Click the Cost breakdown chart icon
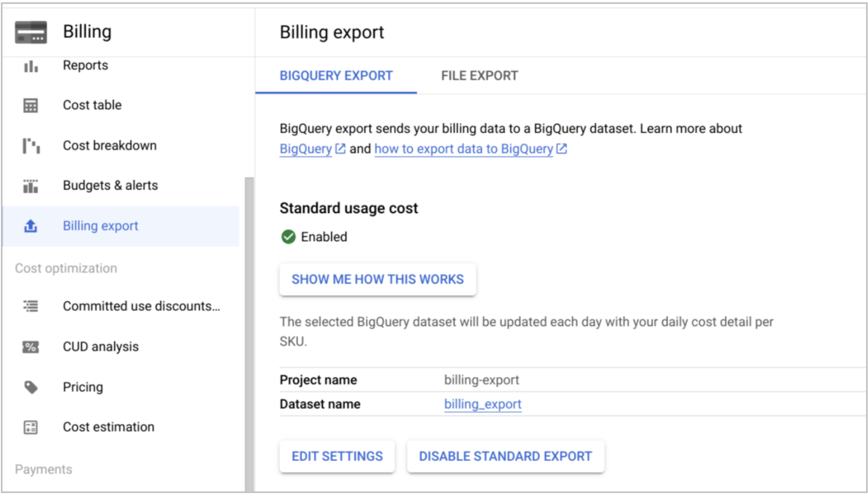Viewport: 868px width, 494px height. click(31, 146)
